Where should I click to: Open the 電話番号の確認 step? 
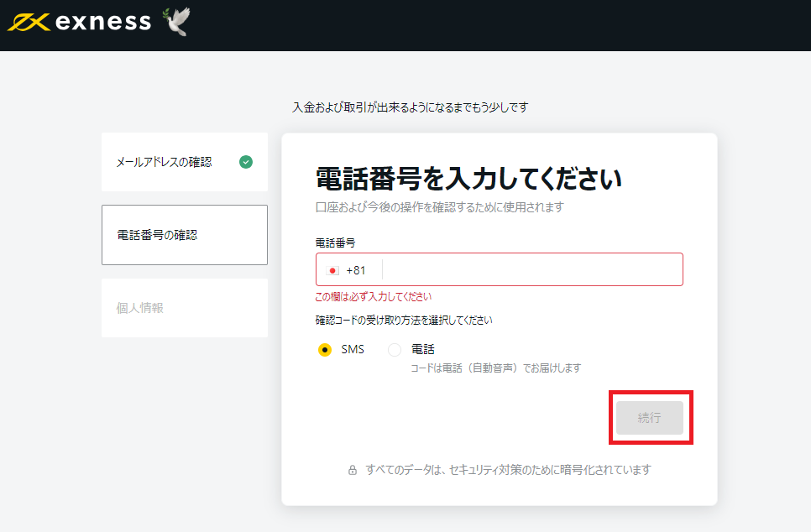(185, 235)
